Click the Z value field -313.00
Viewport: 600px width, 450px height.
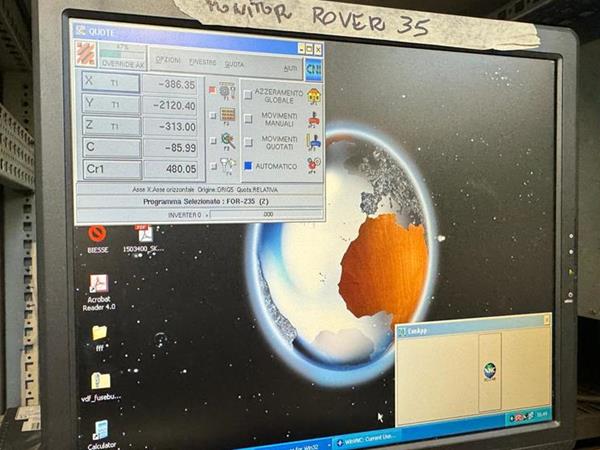(x=171, y=127)
